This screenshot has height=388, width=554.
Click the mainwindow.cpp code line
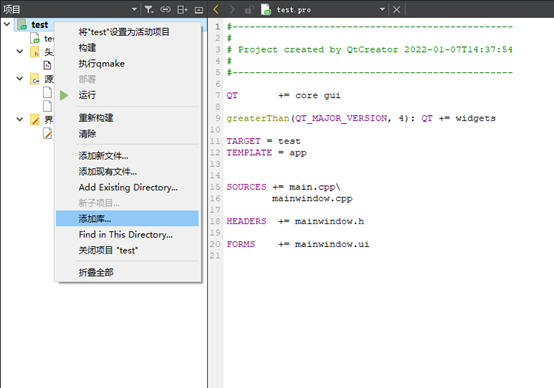(x=312, y=199)
